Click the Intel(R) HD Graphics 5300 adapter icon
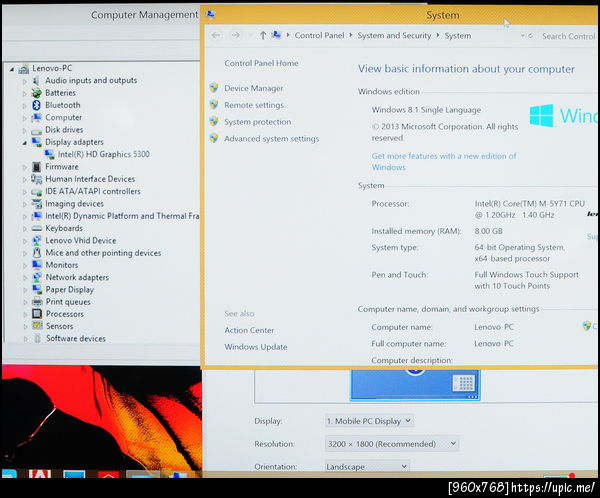 pyautogui.click(x=49, y=154)
